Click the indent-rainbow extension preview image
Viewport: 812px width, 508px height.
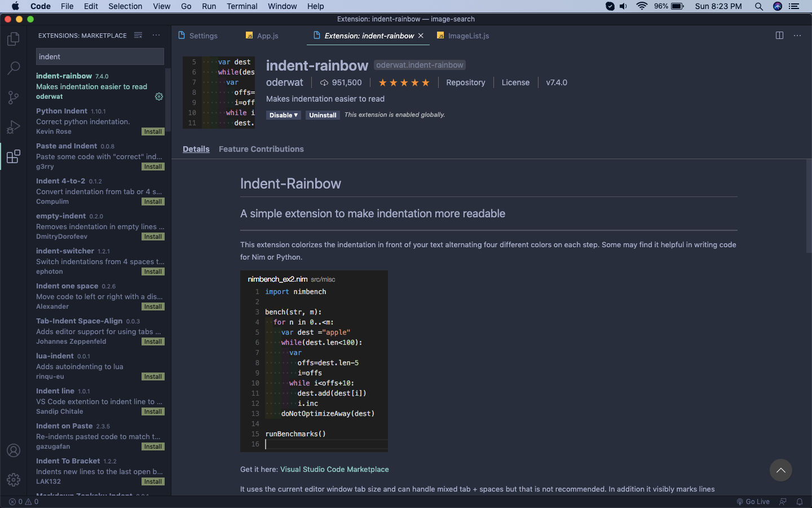click(219, 93)
